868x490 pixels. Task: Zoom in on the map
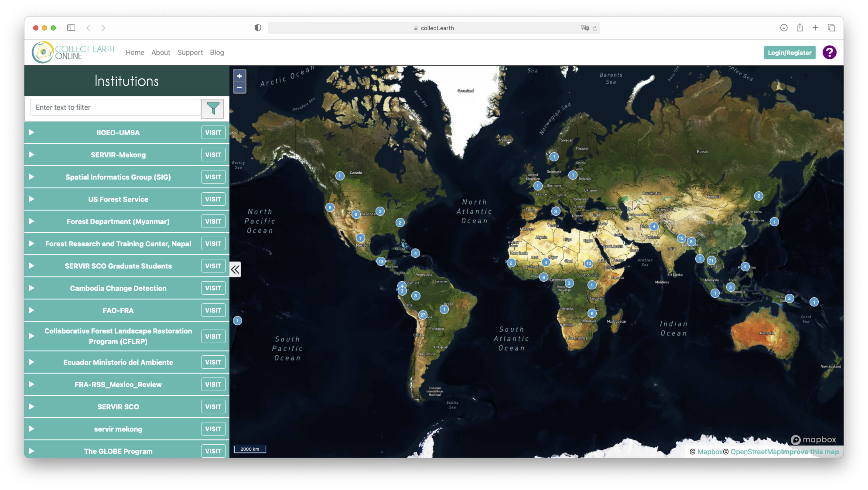tap(239, 76)
